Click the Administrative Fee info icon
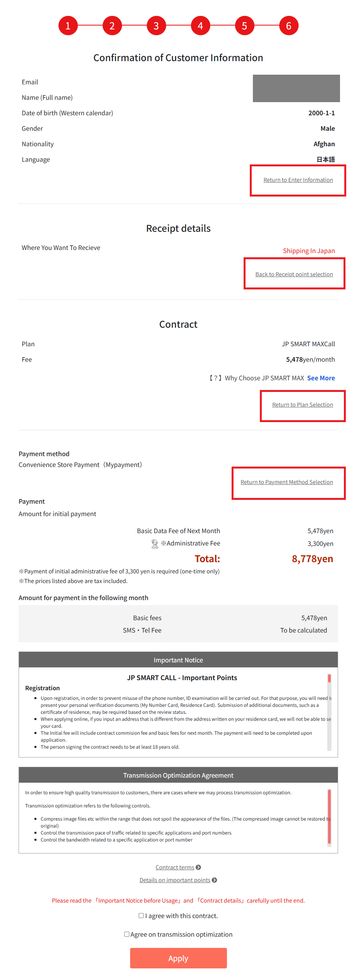This screenshot has height=980, width=359. [x=155, y=544]
